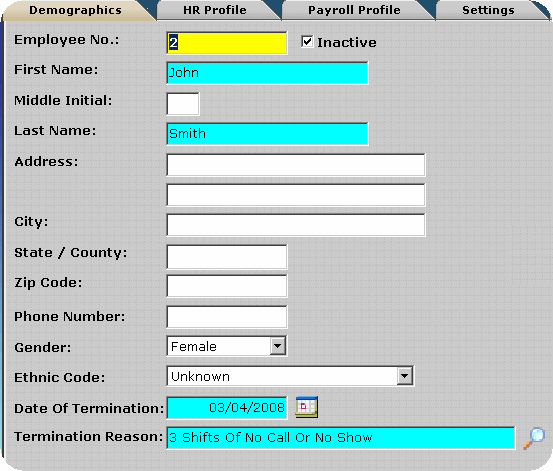Click the Employee No. field

tap(227, 43)
